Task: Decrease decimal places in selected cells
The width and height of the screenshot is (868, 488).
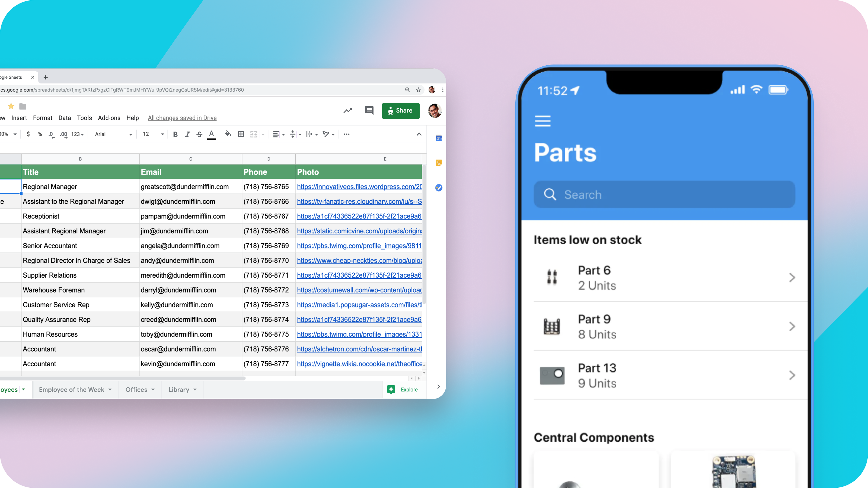Action: pos(51,134)
